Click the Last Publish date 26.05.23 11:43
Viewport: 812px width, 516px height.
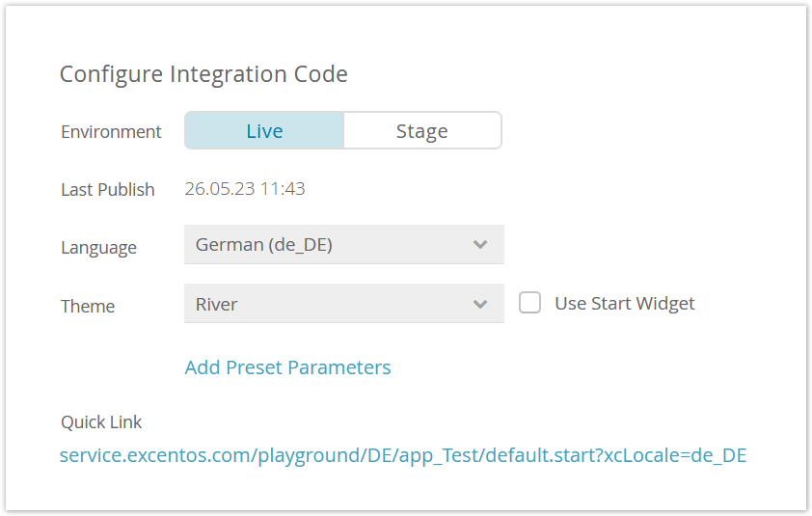(245, 189)
